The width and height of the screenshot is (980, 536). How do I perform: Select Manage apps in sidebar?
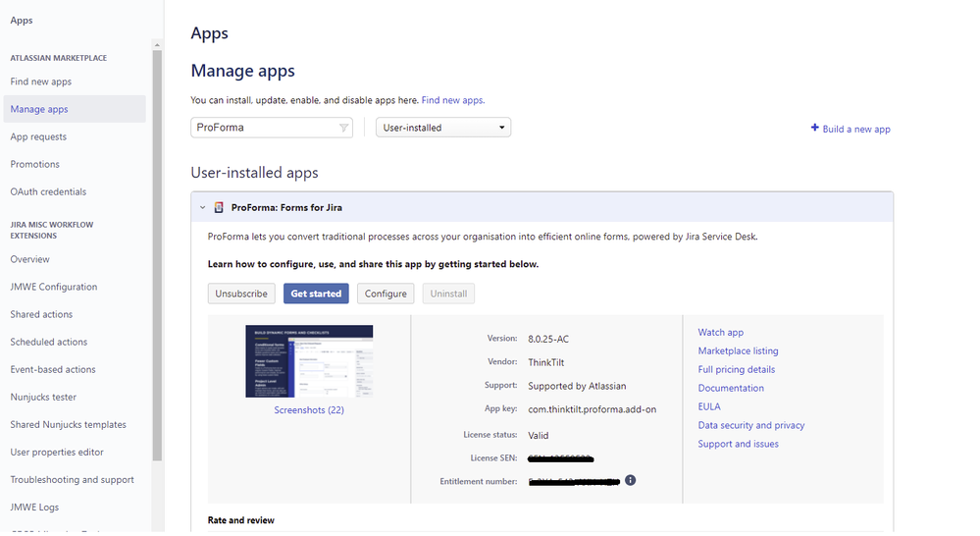tap(75, 109)
